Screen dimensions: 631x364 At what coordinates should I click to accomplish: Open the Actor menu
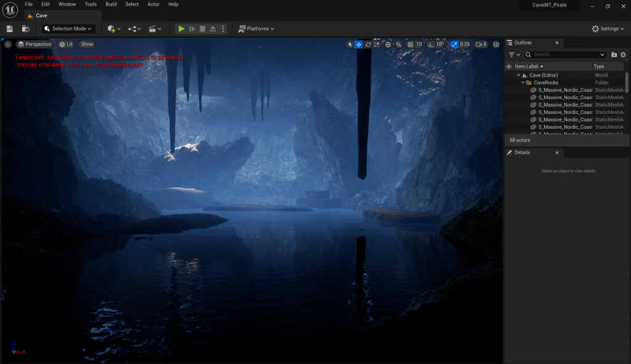(x=153, y=4)
